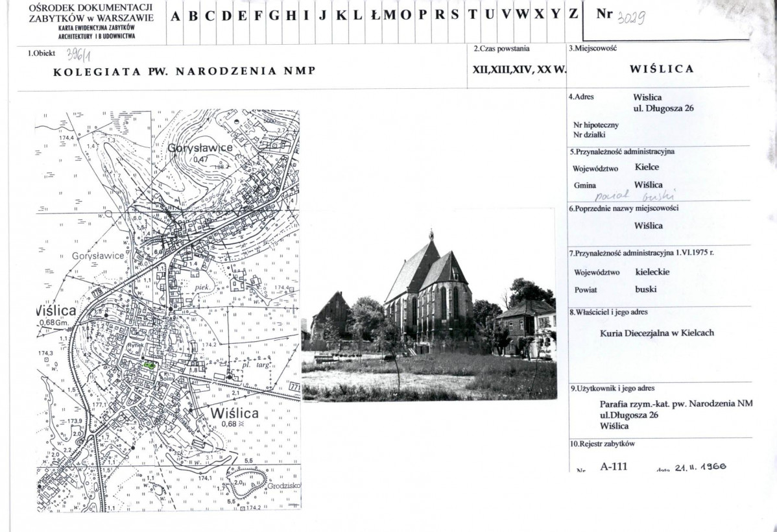The image size is (777, 532).
Task: Click the church photograph
Action: 429,304
